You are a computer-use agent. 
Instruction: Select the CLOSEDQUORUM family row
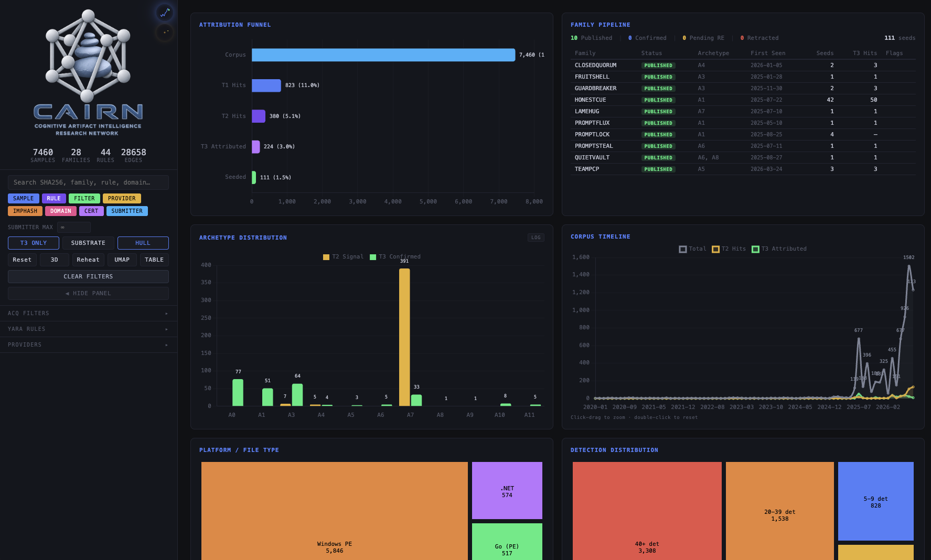click(743, 66)
